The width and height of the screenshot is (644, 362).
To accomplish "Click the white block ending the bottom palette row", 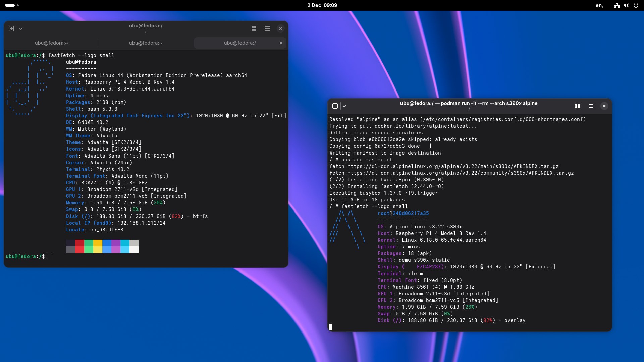I will (x=134, y=250).
